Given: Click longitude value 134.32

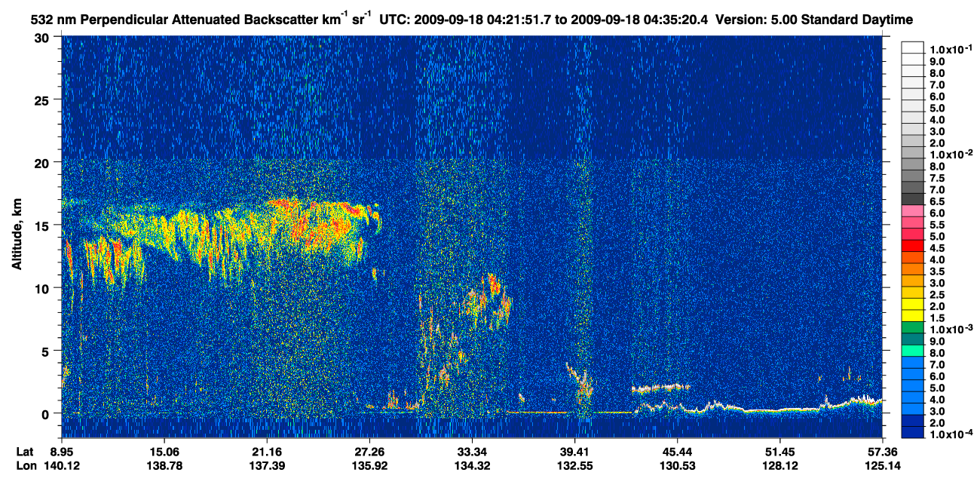Looking at the screenshot, I should pos(472,465).
